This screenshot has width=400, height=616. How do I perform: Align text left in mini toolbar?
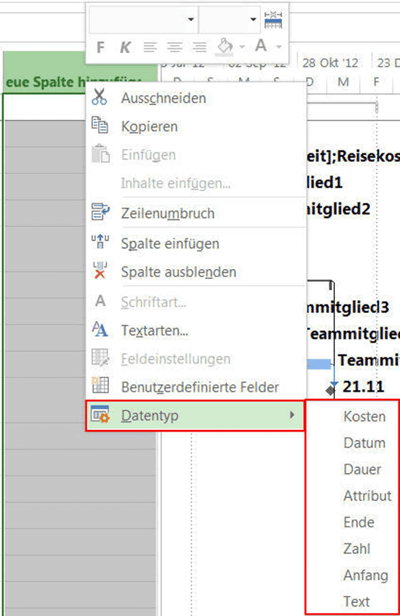[x=150, y=47]
